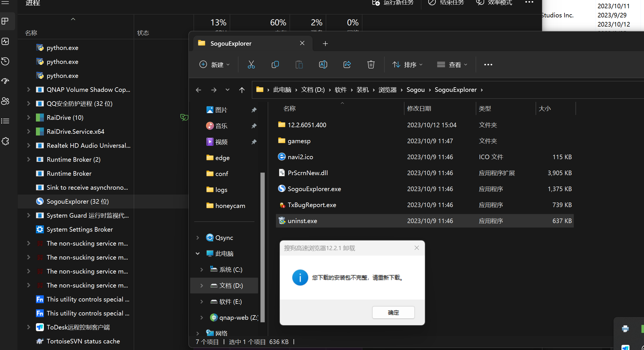644x350 pixels.
Task: Open Performance view in Task Manager sidebar
Action: coord(5,41)
